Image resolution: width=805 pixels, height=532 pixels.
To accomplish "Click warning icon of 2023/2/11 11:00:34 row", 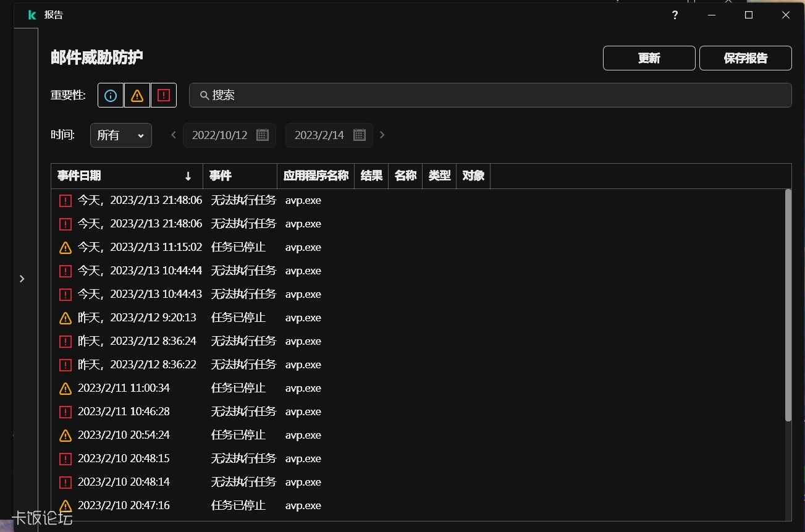I will [65, 388].
